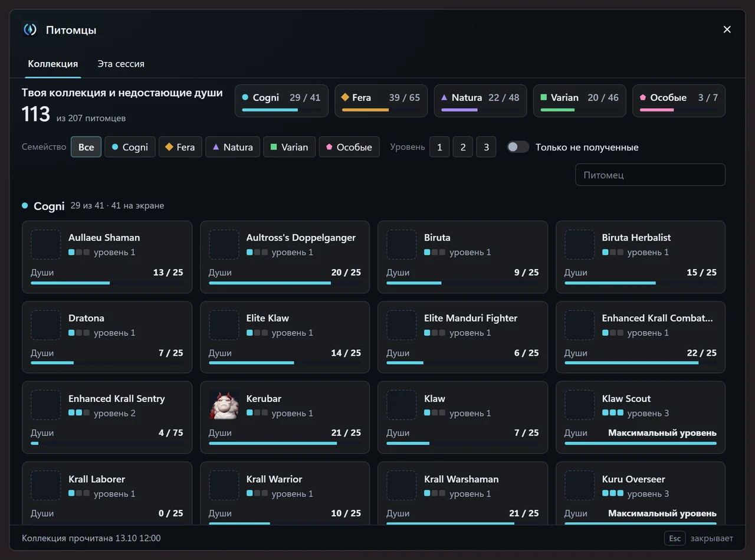Click the empty Kuru Overseer portrait slot
This screenshot has width=755, height=560.
click(x=580, y=486)
